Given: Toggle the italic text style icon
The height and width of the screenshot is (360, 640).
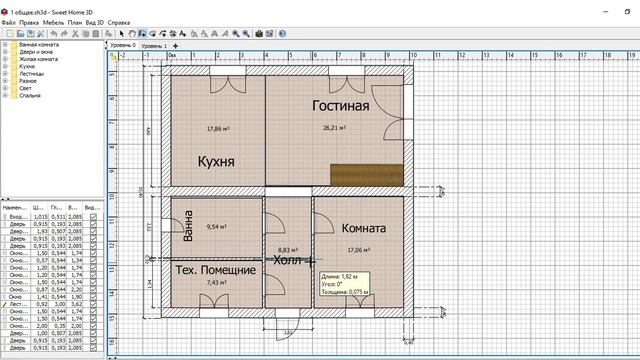Looking at the screenshot, I should [225, 34].
